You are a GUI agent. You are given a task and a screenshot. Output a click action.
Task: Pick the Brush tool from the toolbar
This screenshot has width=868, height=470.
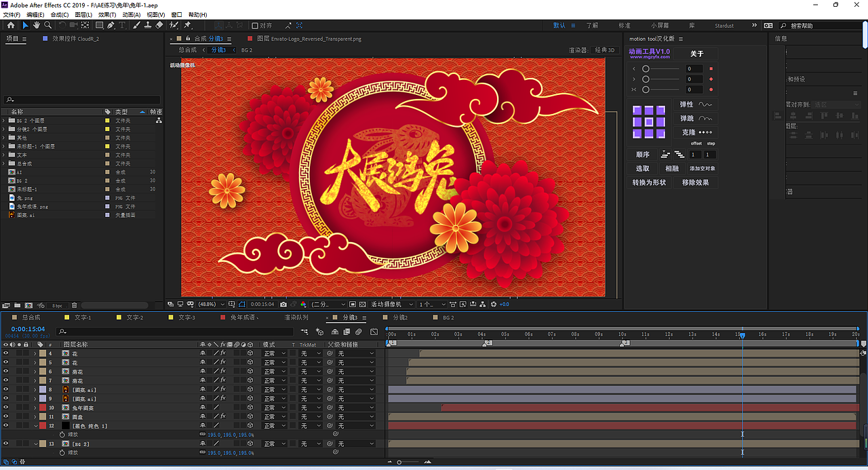tap(138, 26)
